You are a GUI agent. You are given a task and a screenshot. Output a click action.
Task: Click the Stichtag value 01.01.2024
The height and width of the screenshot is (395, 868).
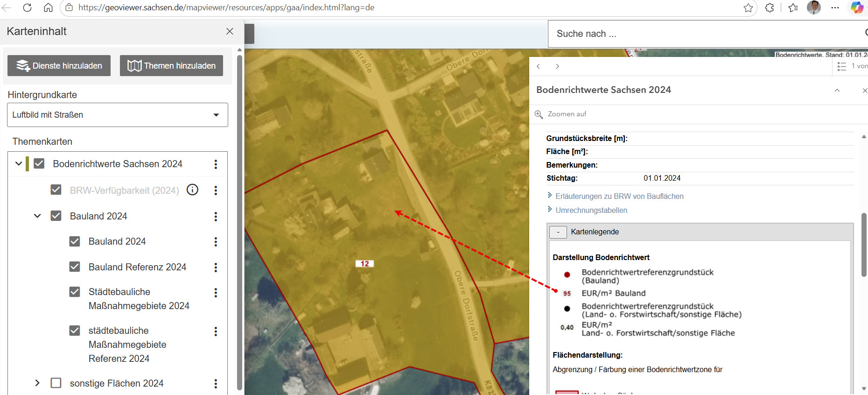[662, 178]
